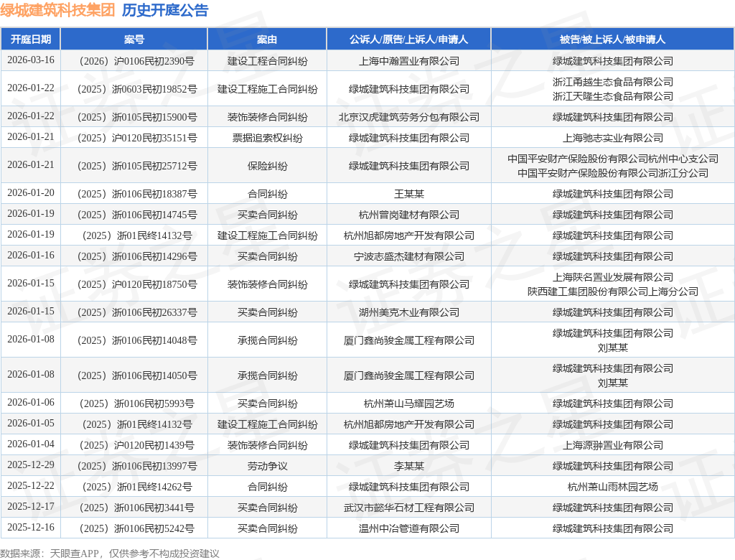Click case number 浙0603民初19852号

(x=137, y=89)
